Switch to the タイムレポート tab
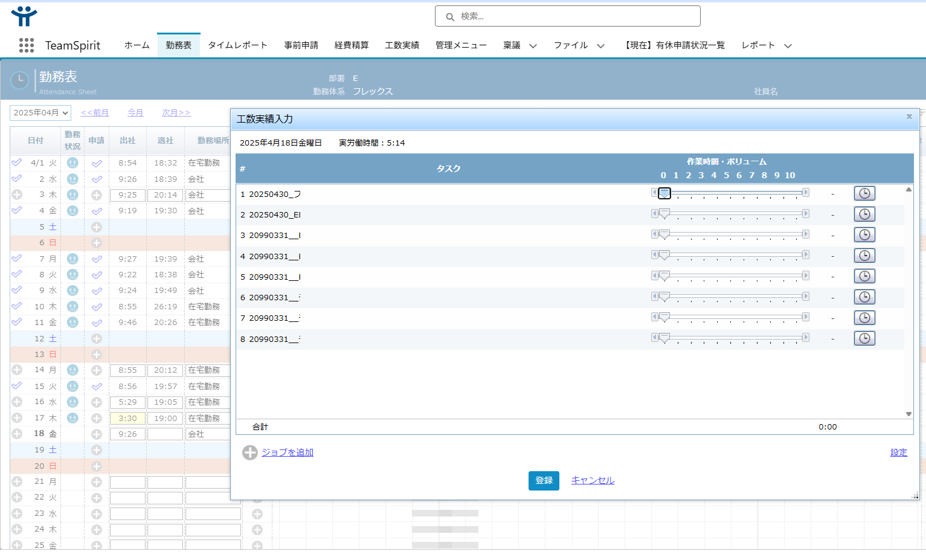This screenshot has width=926, height=560. coord(237,45)
